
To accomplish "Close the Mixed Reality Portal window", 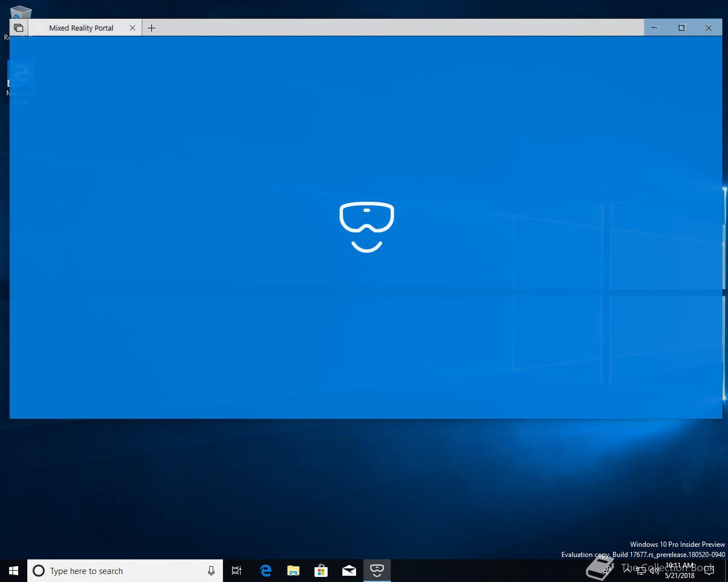I will 709,27.
